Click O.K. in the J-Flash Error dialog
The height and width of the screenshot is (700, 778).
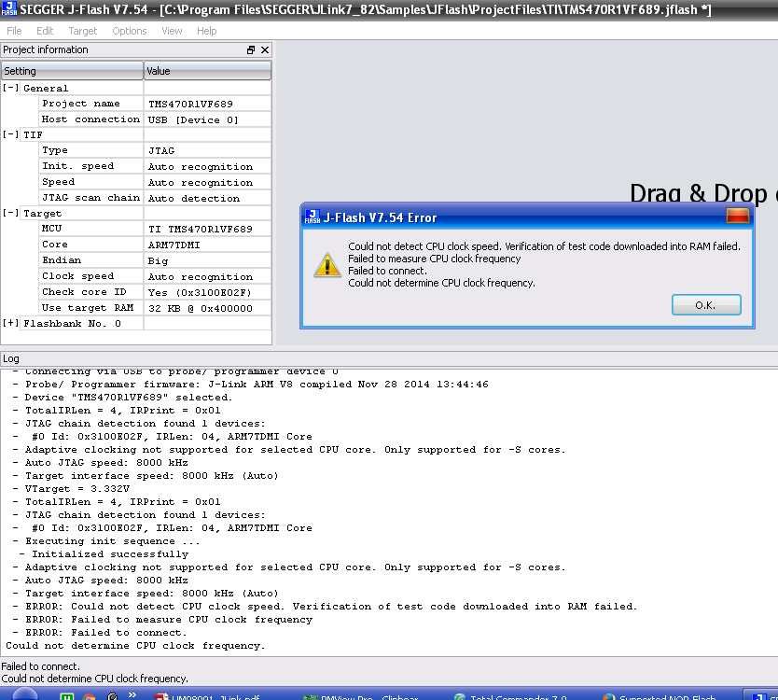(706, 305)
